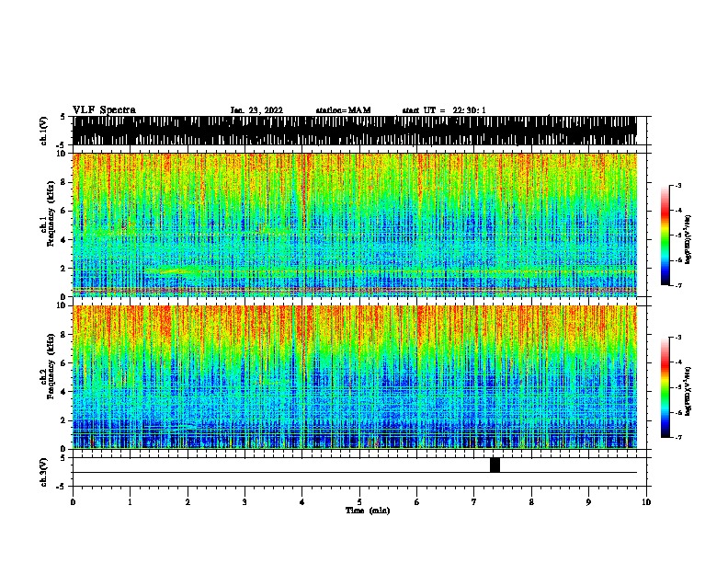Click the station=MAM label
Screen dimensions: 728x563
343,110
